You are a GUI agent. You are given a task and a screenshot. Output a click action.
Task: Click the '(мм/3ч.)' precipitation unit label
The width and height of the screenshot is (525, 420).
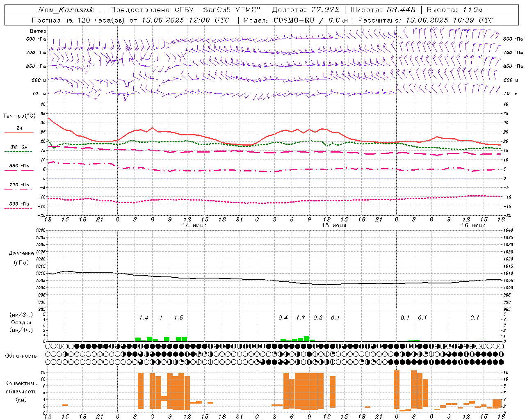21,315
